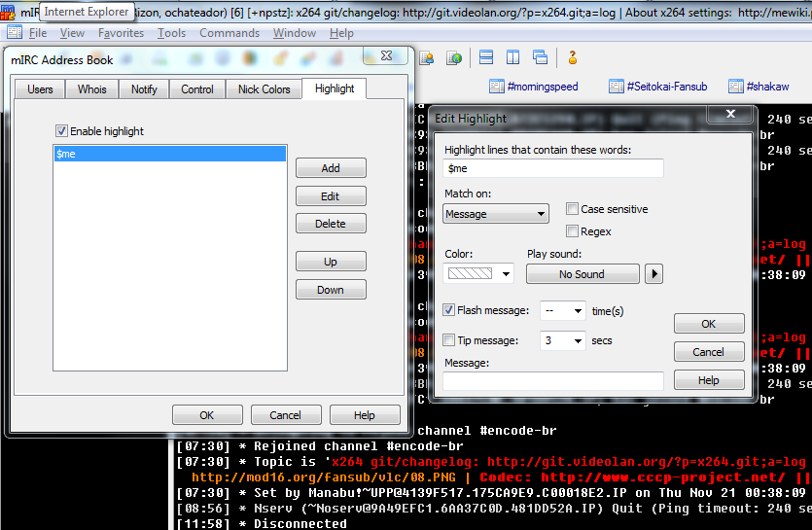812x530 pixels.
Task: Select the Highlight tab
Action: 335,88
